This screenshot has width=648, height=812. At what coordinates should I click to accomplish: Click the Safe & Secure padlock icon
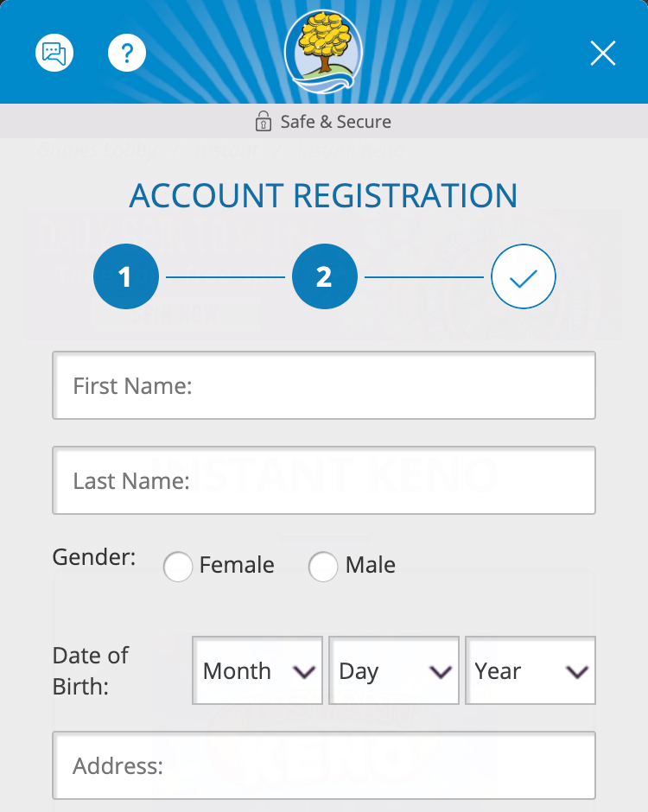tap(264, 122)
